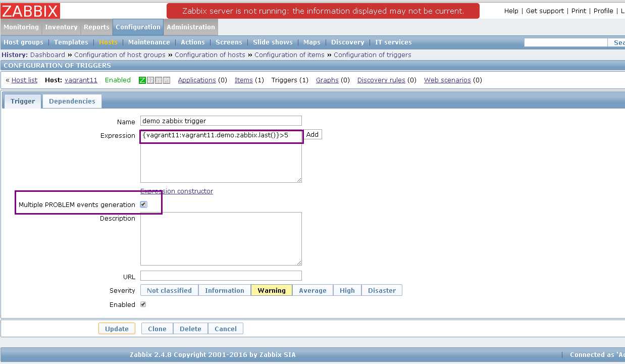Click the server not running warning banner
This screenshot has width=625, height=364.
[323, 11]
